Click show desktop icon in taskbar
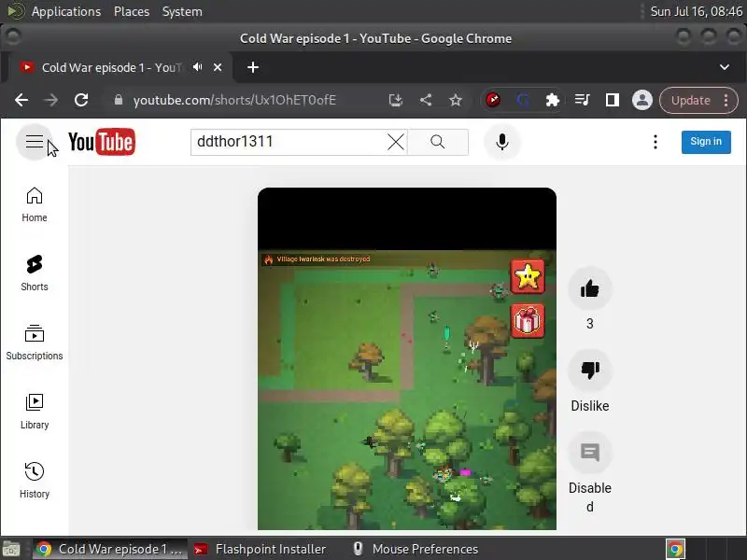The width and height of the screenshot is (747, 560). (11, 550)
